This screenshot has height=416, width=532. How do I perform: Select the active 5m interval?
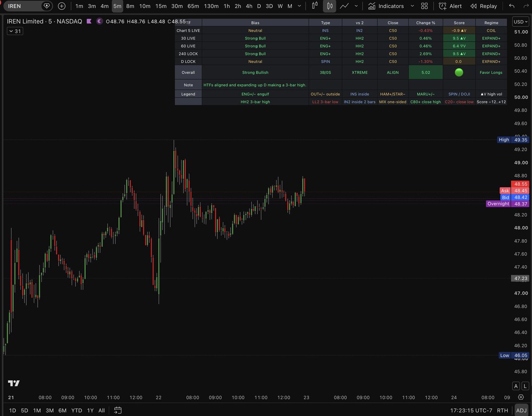point(117,6)
